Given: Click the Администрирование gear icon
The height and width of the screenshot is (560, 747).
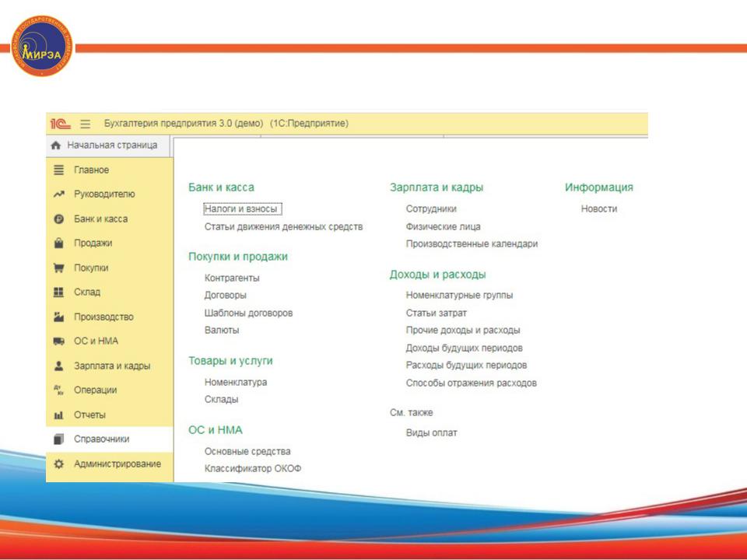Looking at the screenshot, I should [x=58, y=464].
